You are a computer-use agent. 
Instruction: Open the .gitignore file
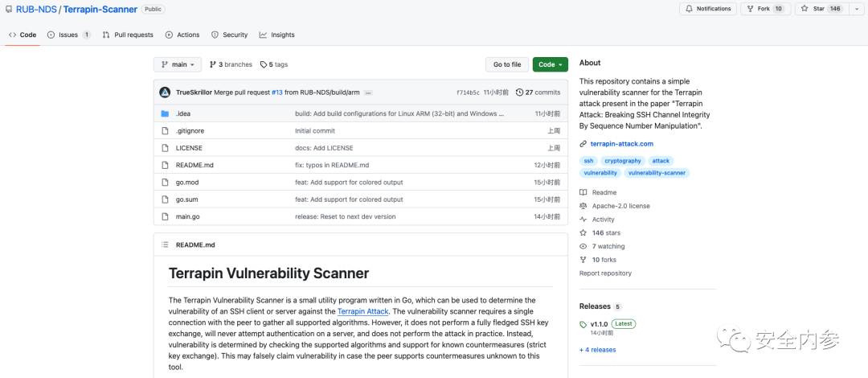pyautogui.click(x=189, y=131)
